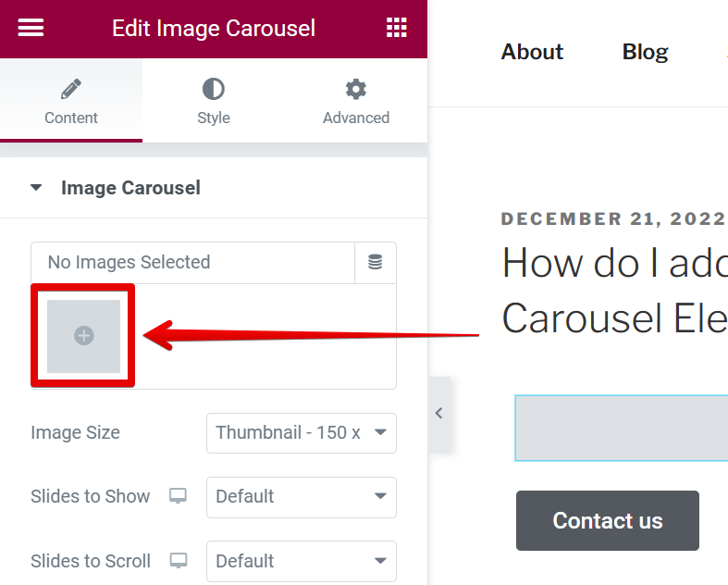
Task: Open the Blog menu item
Action: point(645,52)
